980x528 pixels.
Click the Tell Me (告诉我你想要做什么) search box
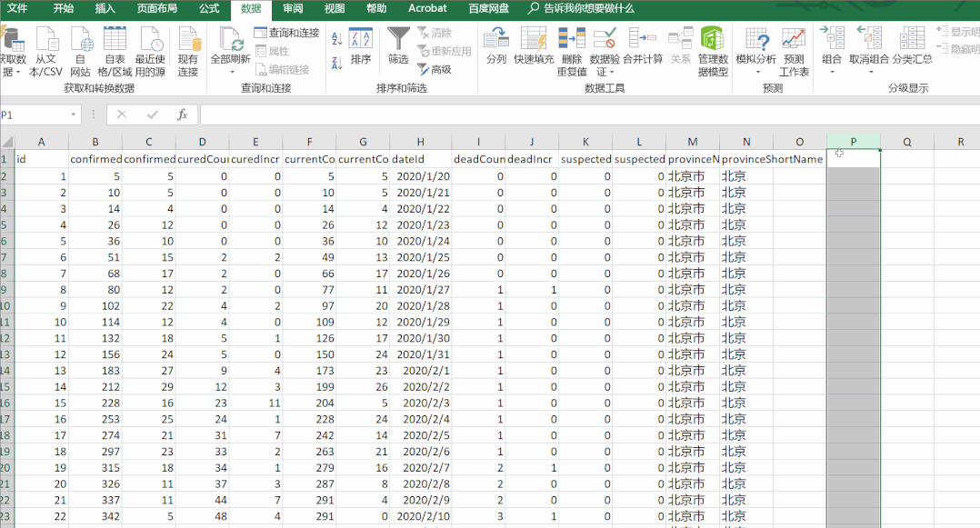(x=581, y=9)
